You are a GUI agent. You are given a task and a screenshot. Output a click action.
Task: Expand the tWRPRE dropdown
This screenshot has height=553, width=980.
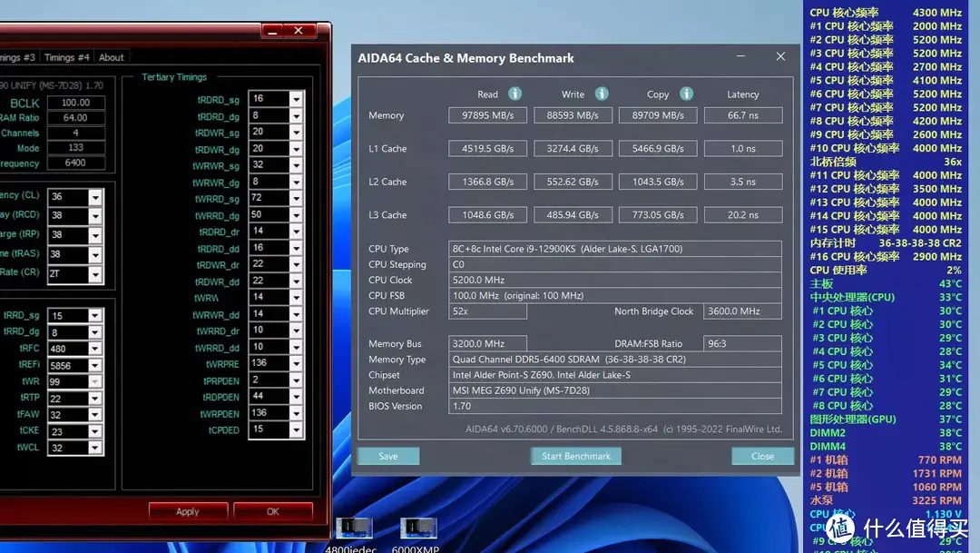tap(296, 363)
